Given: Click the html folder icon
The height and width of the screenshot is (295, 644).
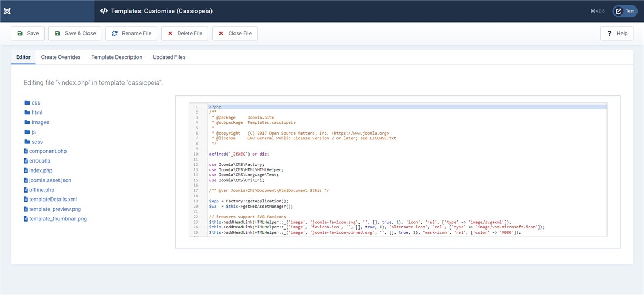Looking at the screenshot, I should coord(27,113).
